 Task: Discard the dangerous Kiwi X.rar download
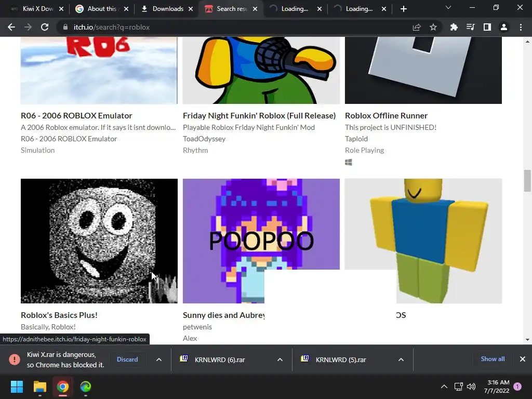coord(127,360)
